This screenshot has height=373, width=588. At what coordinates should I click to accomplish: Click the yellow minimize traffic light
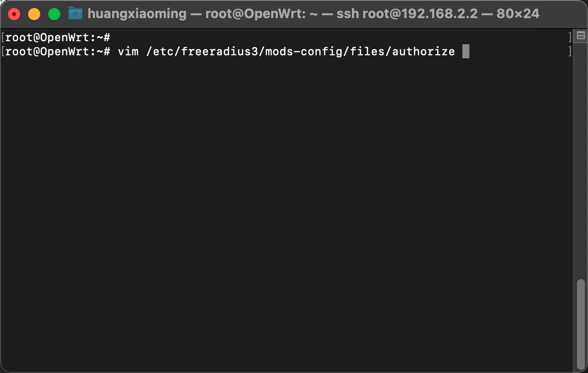[x=34, y=14]
